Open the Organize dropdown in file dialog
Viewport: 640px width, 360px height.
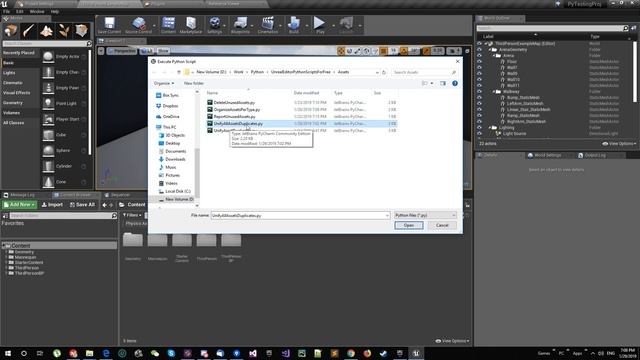coord(164,83)
